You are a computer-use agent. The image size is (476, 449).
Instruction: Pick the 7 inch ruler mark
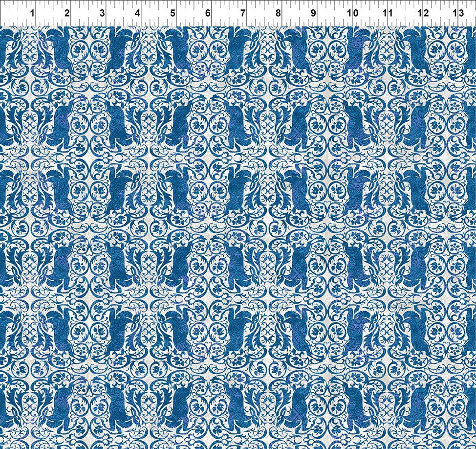point(243,13)
